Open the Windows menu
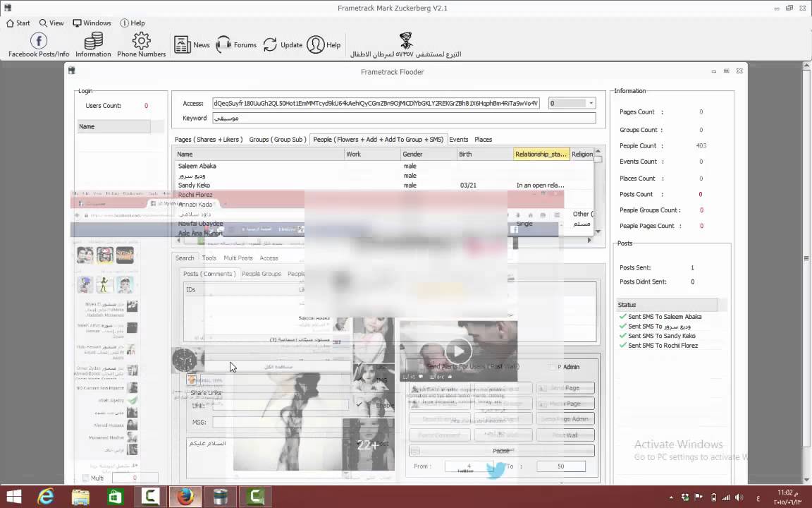This screenshot has height=508, width=812. (x=92, y=23)
